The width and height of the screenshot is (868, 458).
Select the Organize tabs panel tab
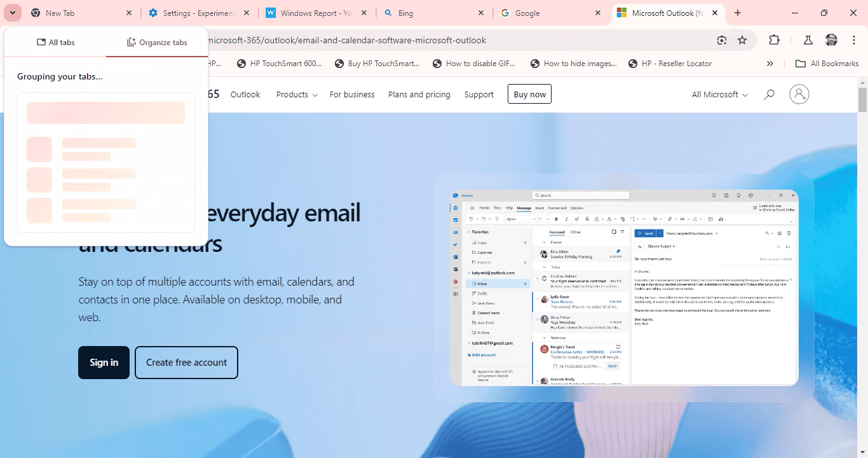point(157,42)
